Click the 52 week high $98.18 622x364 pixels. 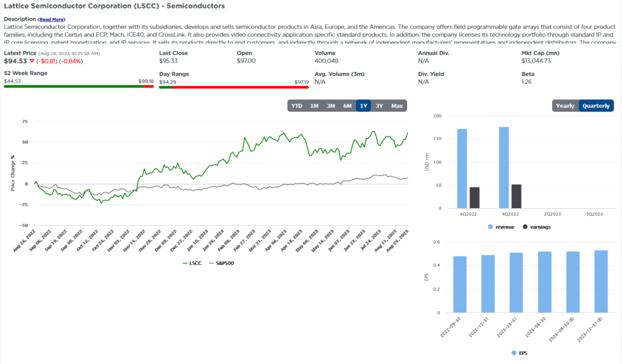tap(146, 81)
